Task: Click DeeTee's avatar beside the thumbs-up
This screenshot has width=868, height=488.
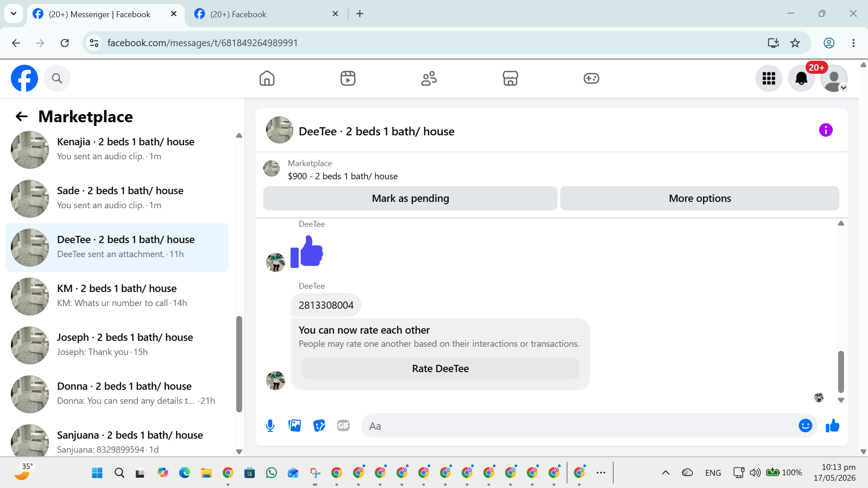Action: tap(276, 263)
